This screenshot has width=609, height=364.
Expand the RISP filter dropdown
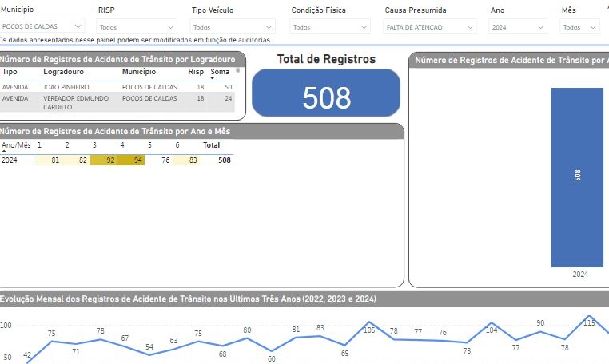(139, 26)
